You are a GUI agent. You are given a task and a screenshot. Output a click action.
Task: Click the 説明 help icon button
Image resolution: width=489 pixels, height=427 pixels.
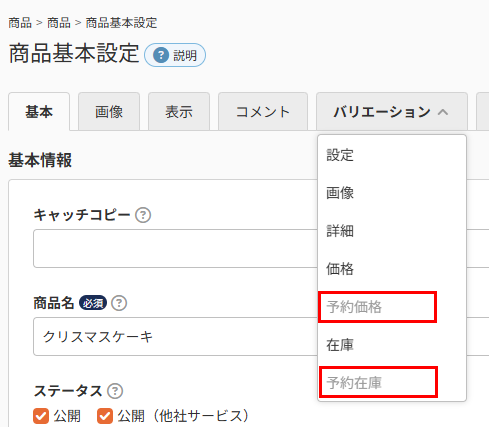click(175, 55)
